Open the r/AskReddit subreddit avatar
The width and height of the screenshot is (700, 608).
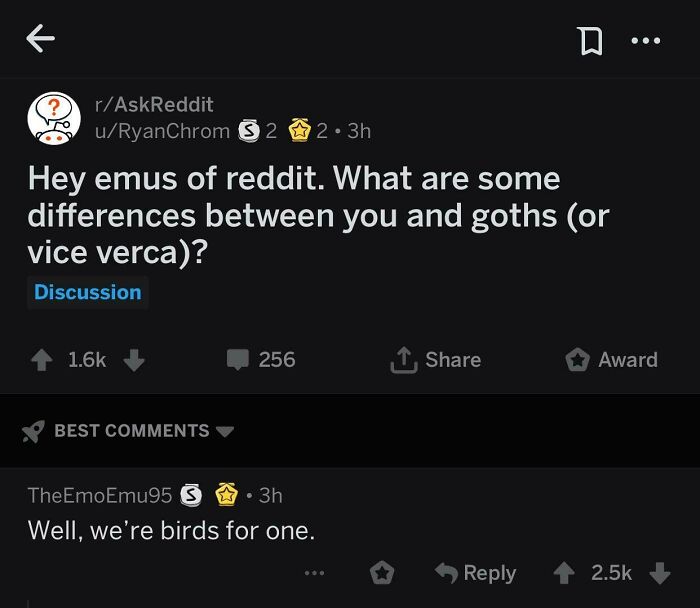(54, 118)
